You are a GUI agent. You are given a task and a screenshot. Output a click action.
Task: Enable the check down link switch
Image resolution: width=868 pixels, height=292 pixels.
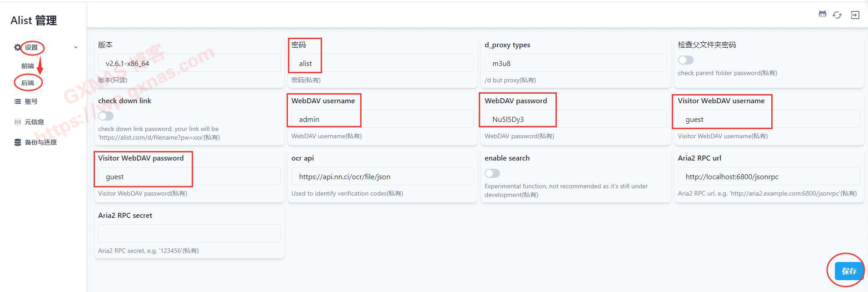106,116
